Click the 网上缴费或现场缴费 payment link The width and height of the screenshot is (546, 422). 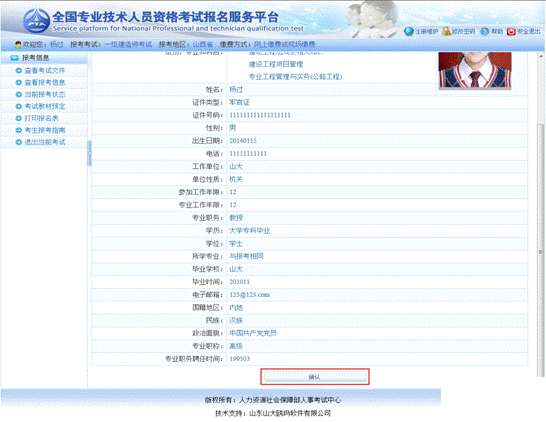tap(284, 45)
